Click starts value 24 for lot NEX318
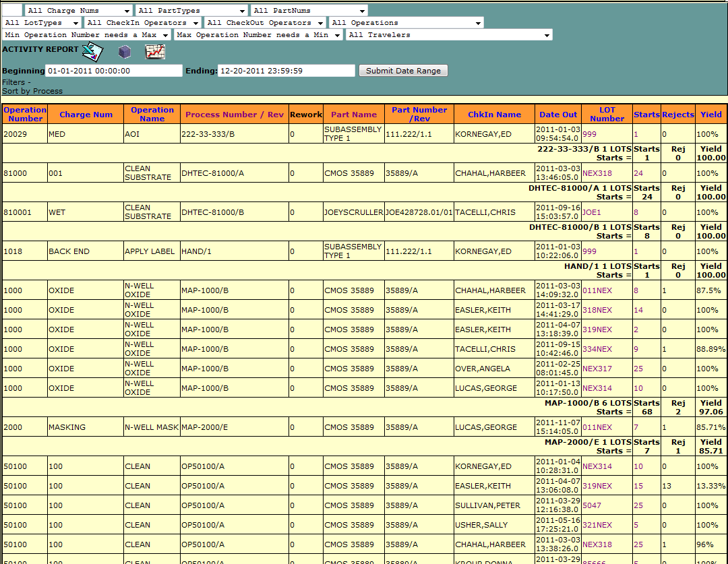Viewport: 728px width, 564px height. click(638, 173)
